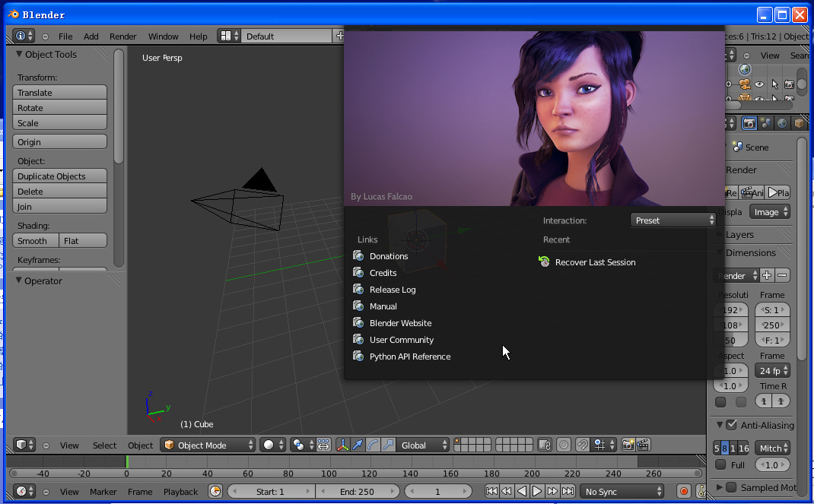
Task: Click the OpenGL render camera icon
Action: tap(628, 445)
